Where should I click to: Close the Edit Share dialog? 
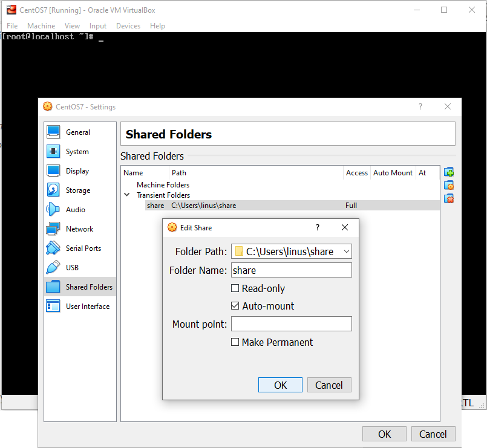[345, 227]
